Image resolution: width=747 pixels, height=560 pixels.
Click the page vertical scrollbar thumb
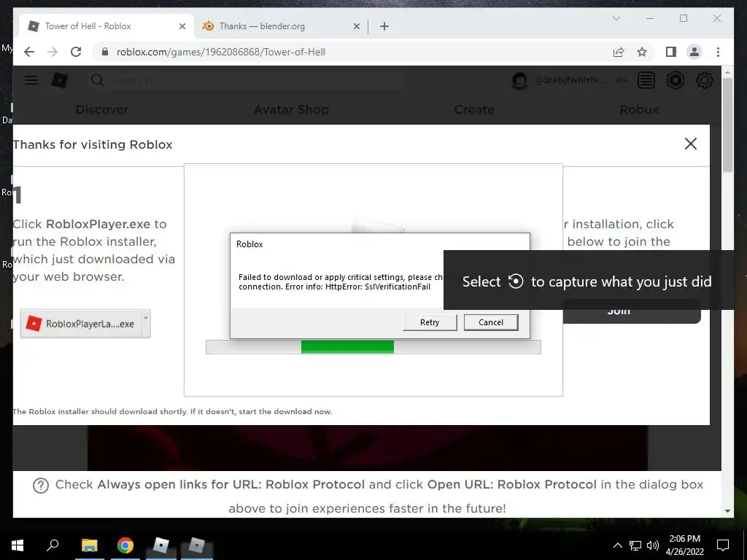[x=727, y=125]
